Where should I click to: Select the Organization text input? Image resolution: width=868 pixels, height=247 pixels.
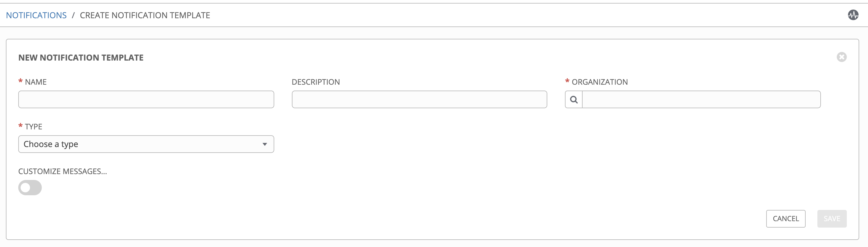[x=701, y=100]
